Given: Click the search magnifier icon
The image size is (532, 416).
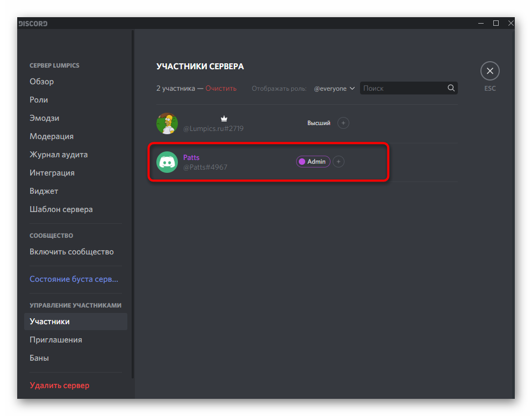Looking at the screenshot, I should 451,88.
